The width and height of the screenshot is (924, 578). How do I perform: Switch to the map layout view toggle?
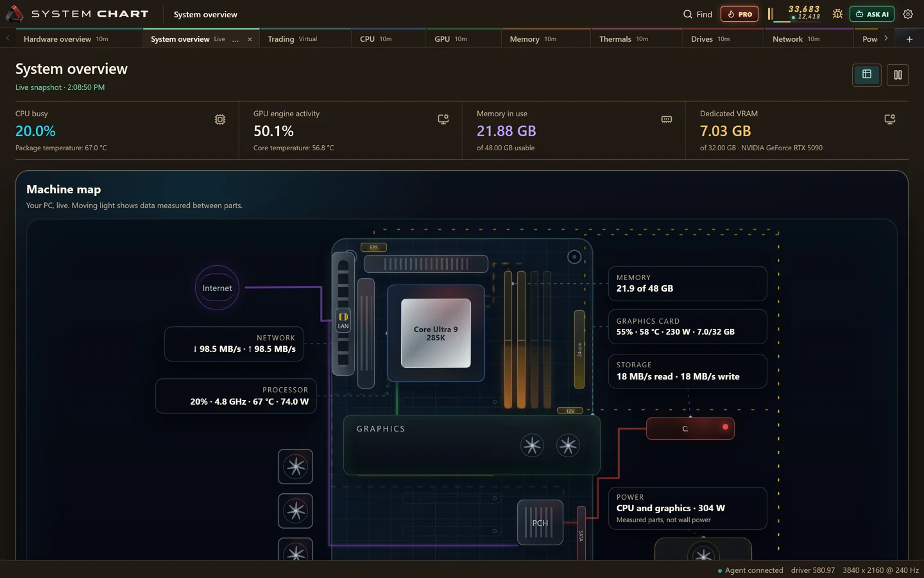click(x=867, y=74)
